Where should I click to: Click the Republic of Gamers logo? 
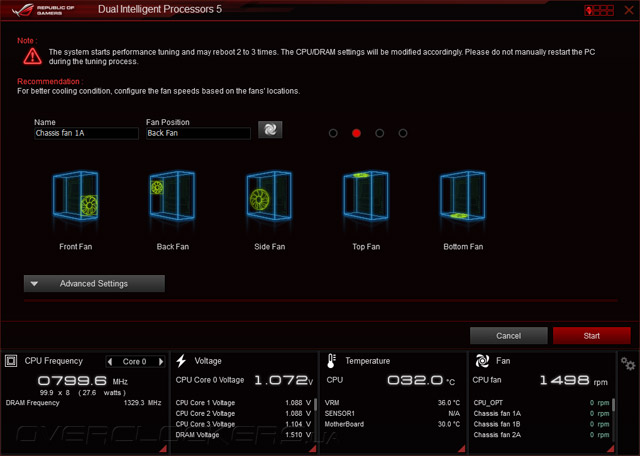click(x=43, y=10)
